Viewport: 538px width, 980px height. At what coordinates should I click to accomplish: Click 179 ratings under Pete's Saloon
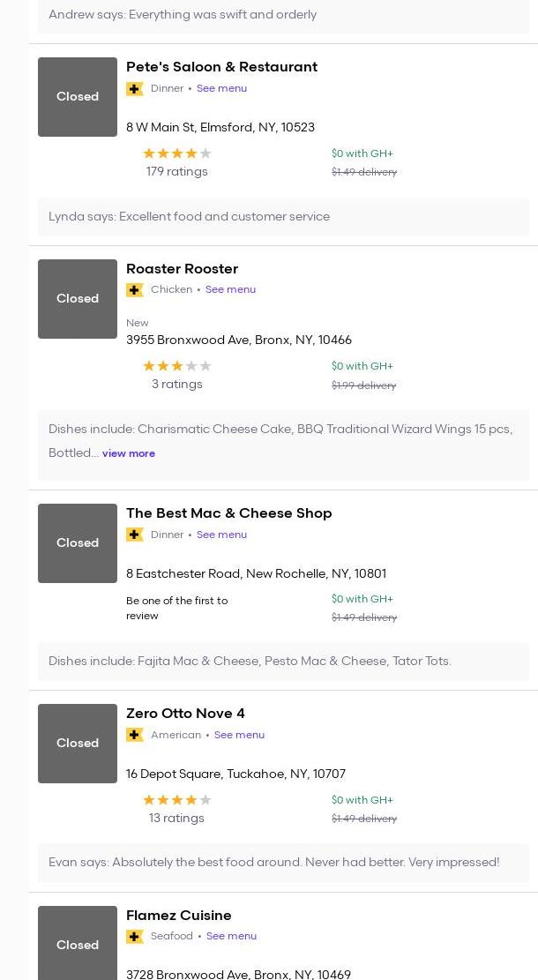[176, 172]
